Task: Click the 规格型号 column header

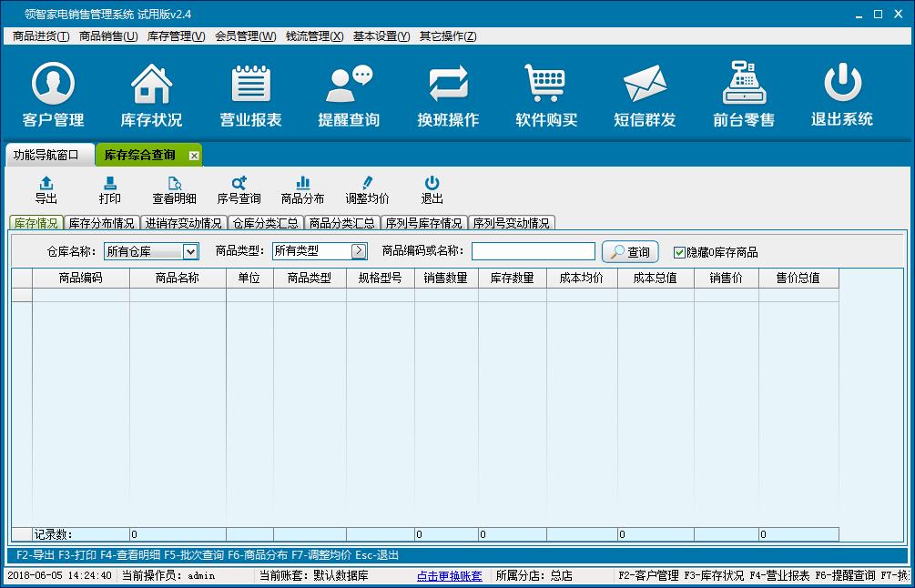Action: click(381, 279)
